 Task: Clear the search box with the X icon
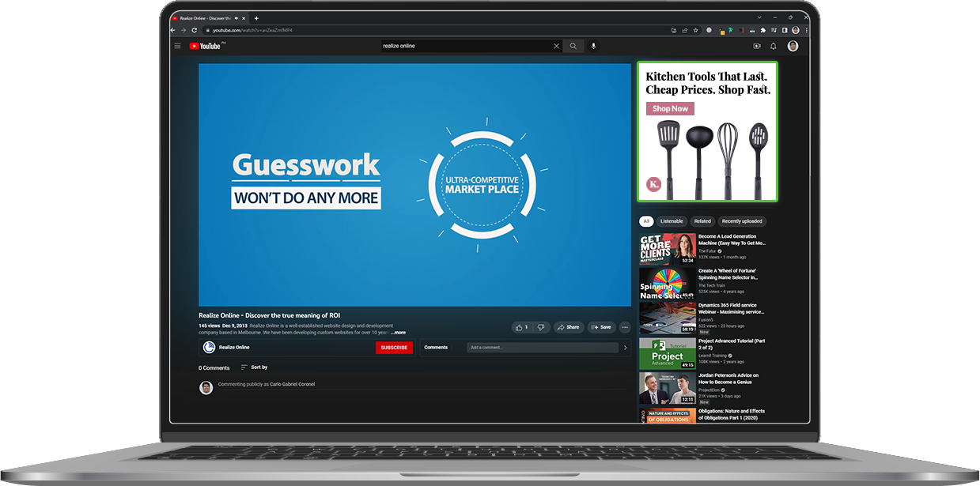(556, 46)
